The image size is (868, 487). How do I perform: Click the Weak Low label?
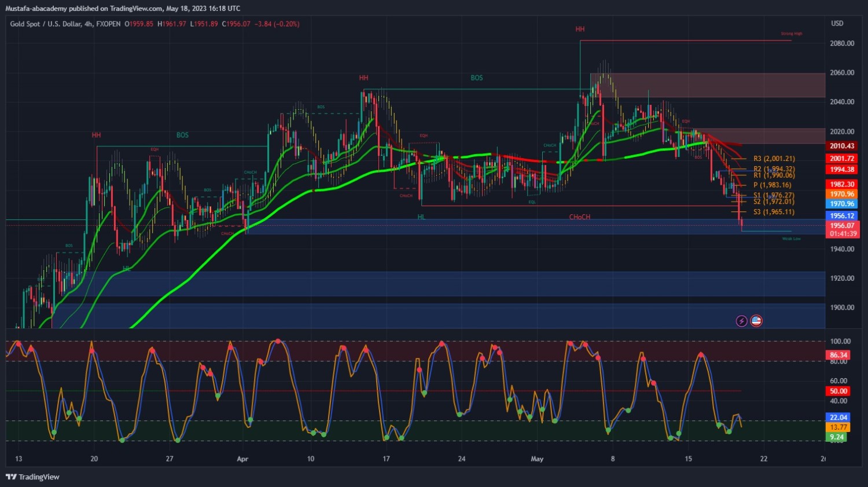792,239
